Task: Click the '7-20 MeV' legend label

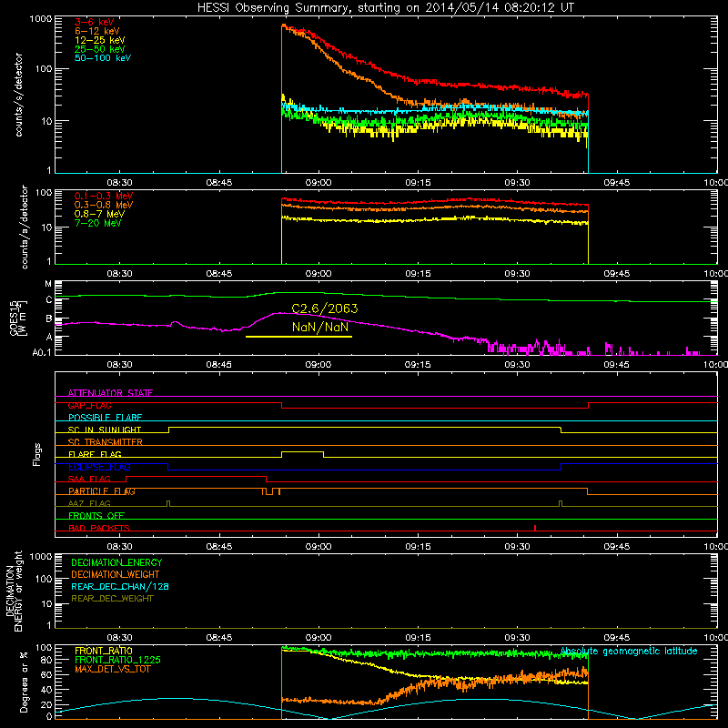Action: point(97,223)
